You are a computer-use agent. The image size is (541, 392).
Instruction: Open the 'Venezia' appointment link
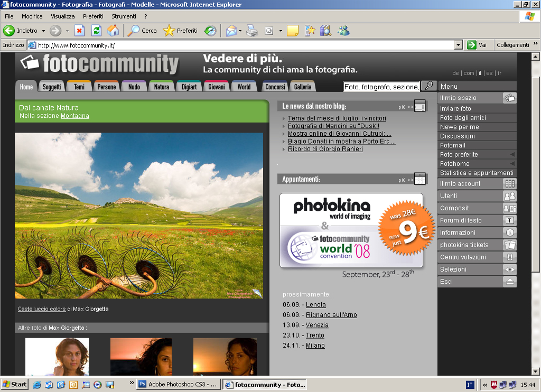tap(317, 325)
